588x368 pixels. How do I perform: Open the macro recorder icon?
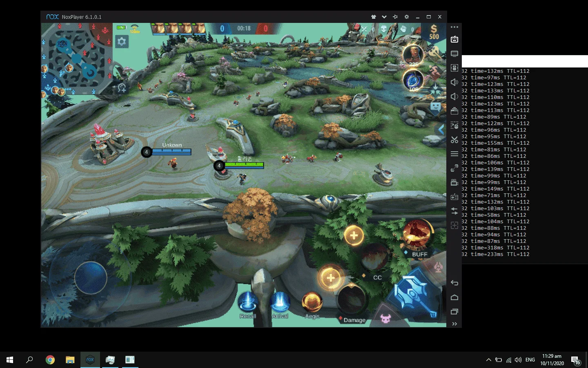(x=454, y=125)
